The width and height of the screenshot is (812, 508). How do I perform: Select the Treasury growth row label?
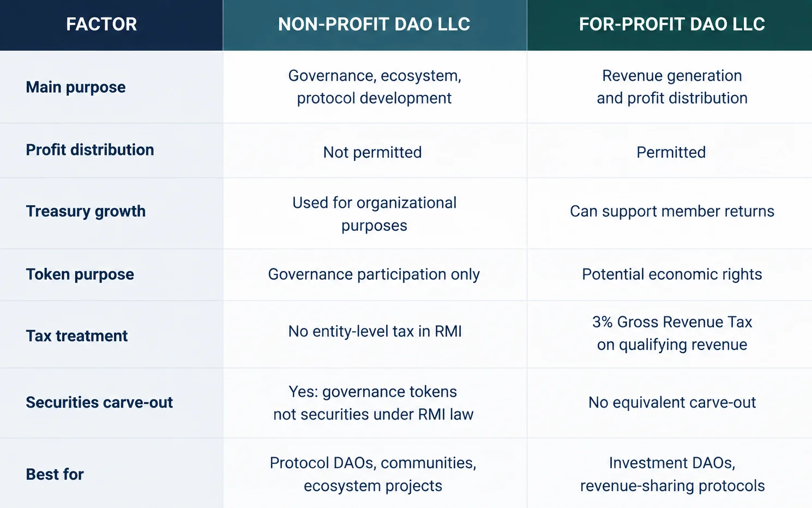pyautogui.click(x=86, y=211)
